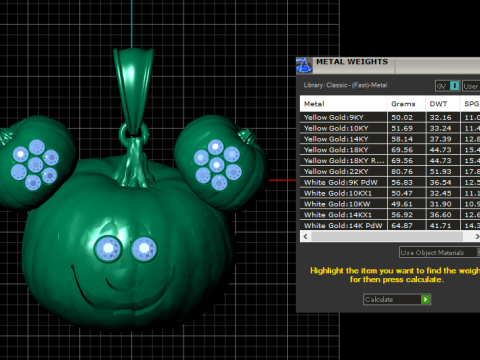The image size is (480, 360).
Task: Click the 33.24 DWT value
Action: pyautogui.click(x=440, y=128)
